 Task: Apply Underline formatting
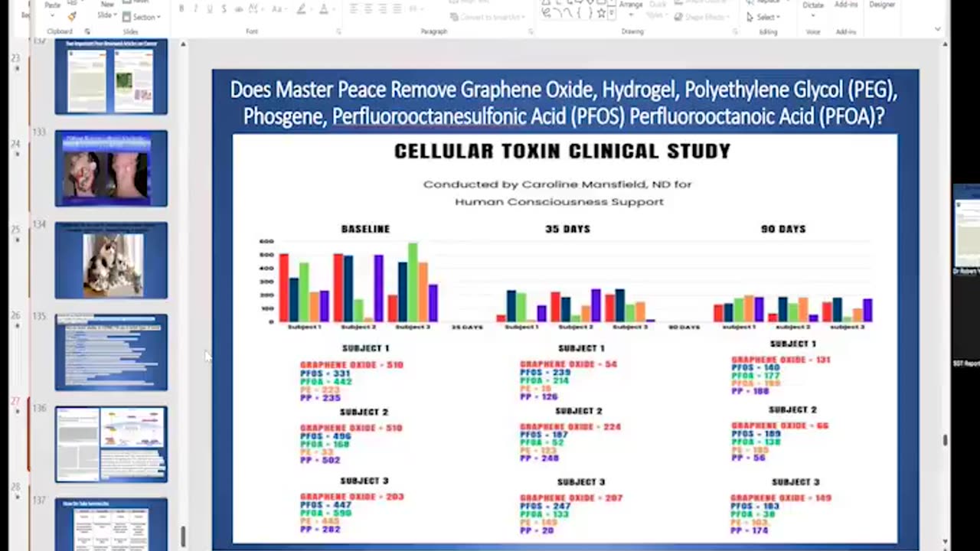209,9
